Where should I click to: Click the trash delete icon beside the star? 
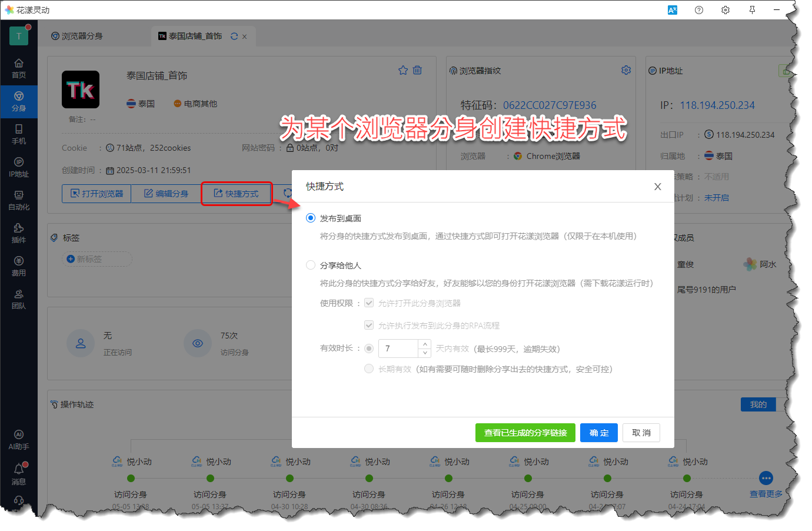point(417,70)
